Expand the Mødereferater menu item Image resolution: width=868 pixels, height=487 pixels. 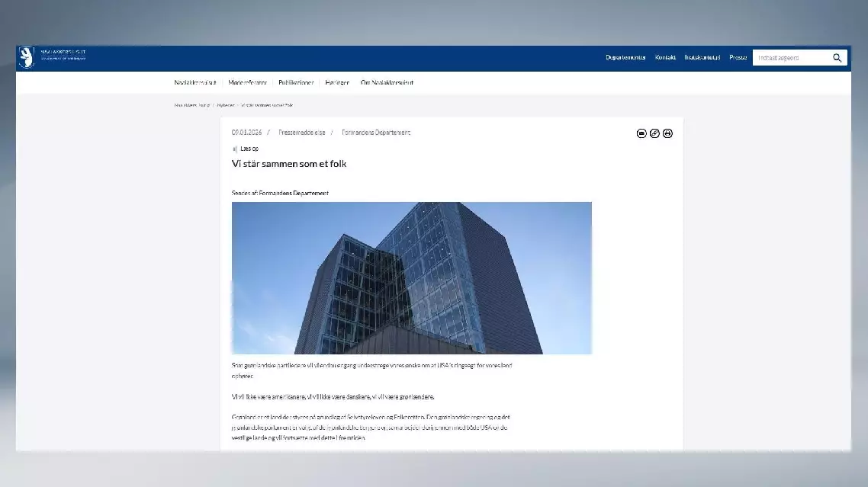click(247, 82)
